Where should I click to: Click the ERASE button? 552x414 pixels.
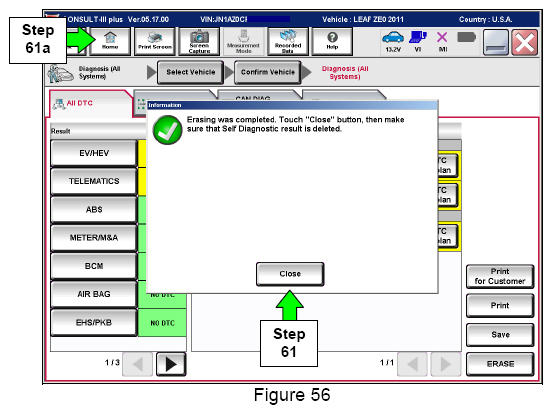coord(500,364)
